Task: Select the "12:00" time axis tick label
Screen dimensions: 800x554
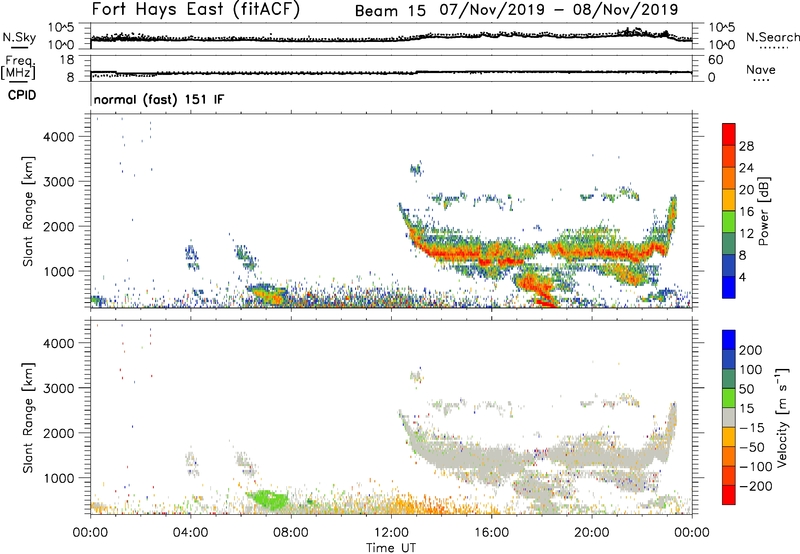Action: [391, 533]
